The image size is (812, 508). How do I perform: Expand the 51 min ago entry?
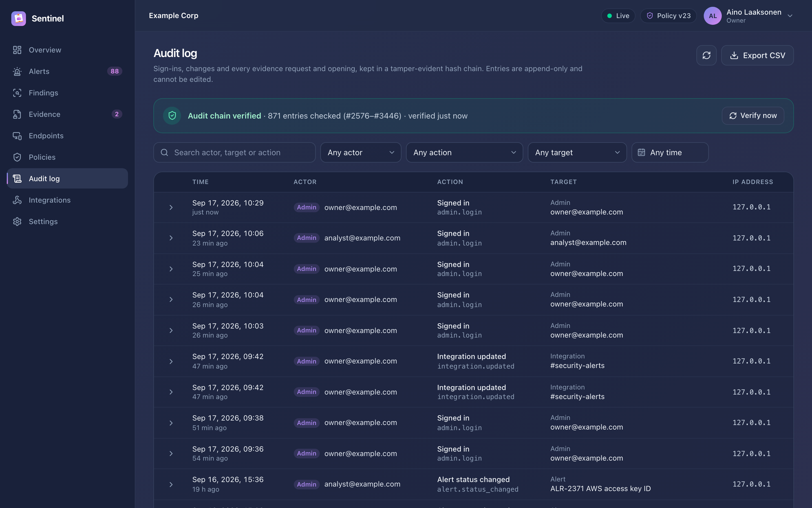171,423
